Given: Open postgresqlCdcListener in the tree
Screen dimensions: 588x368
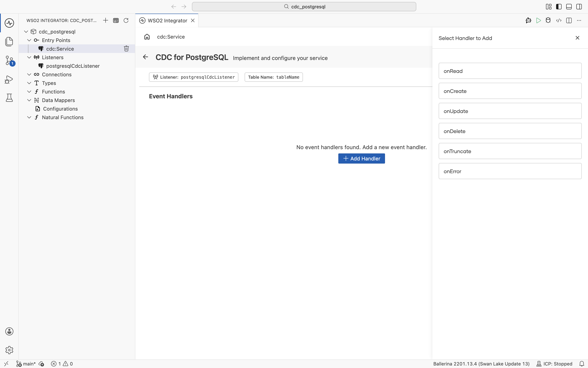Looking at the screenshot, I should pyautogui.click(x=77, y=66).
